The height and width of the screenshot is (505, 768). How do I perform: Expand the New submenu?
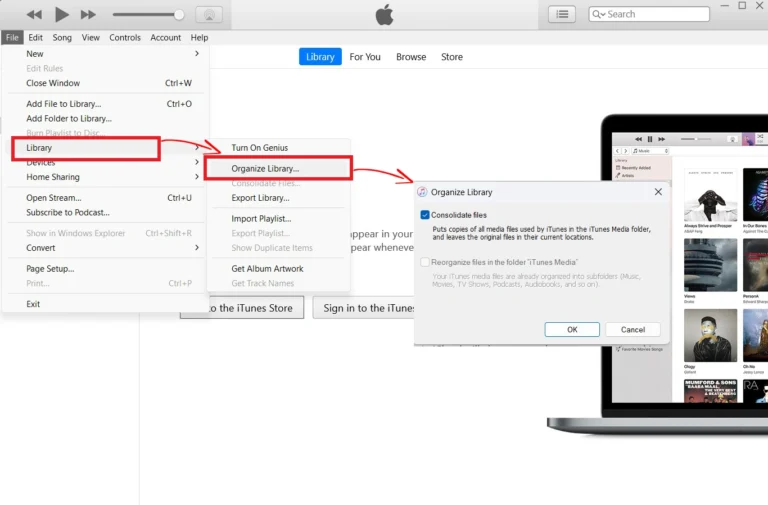pyautogui.click(x=105, y=54)
